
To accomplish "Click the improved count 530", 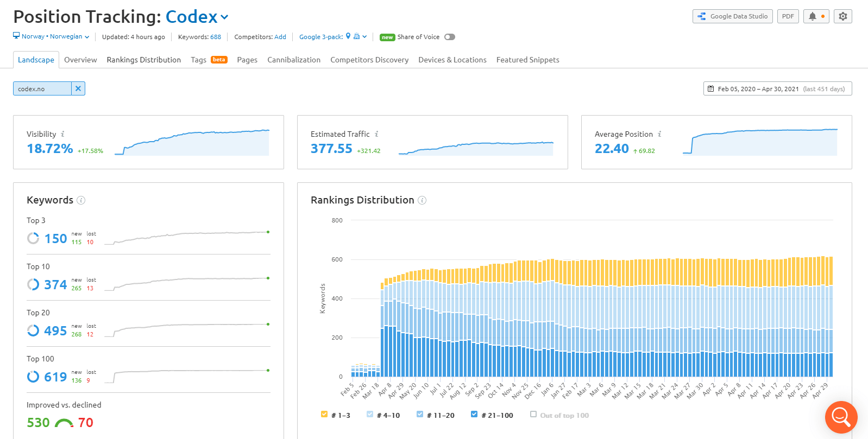I will (38, 423).
